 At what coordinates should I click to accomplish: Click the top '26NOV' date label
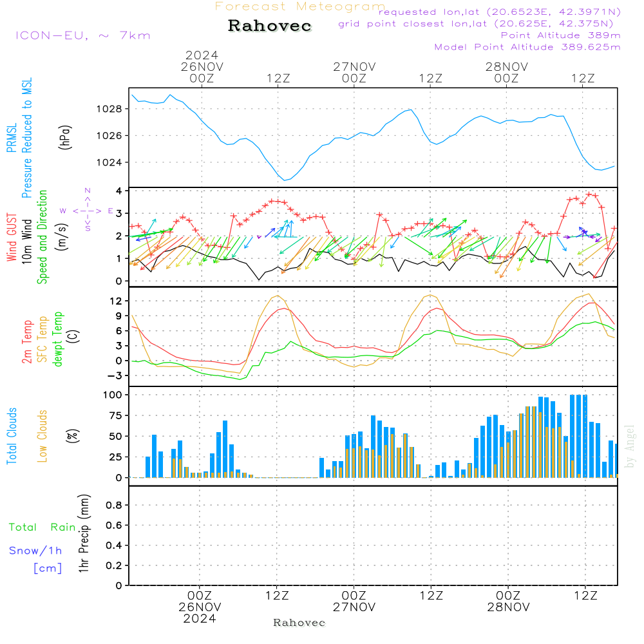point(202,67)
